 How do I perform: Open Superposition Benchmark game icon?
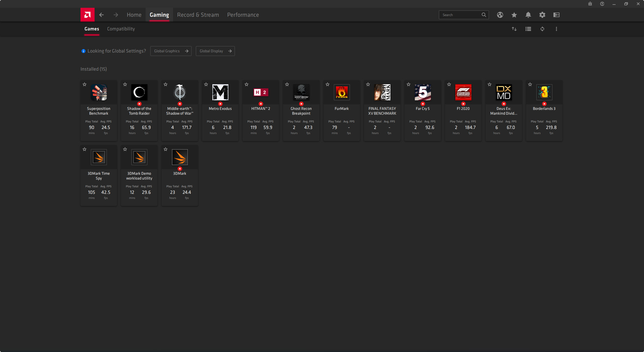pos(99,92)
